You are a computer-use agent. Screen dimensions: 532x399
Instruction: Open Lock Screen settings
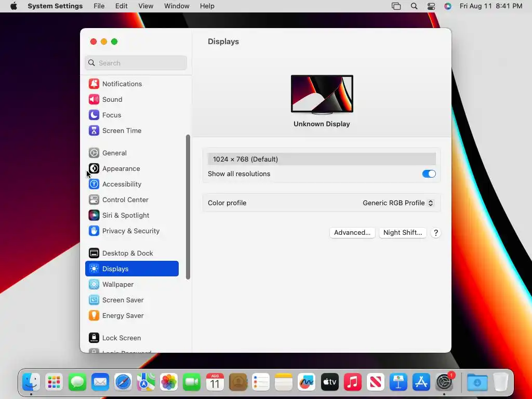tap(131, 338)
